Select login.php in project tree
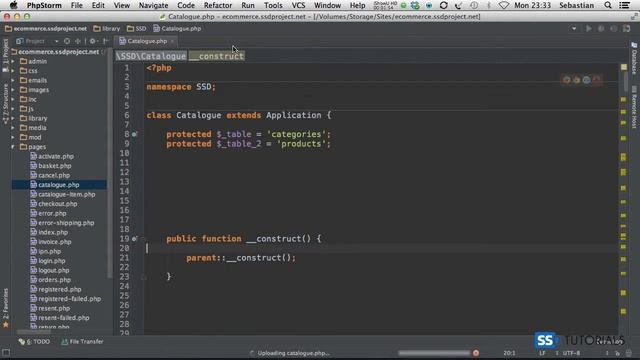Image resolution: width=640 pixels, height=360 pixels. [51, 261]
